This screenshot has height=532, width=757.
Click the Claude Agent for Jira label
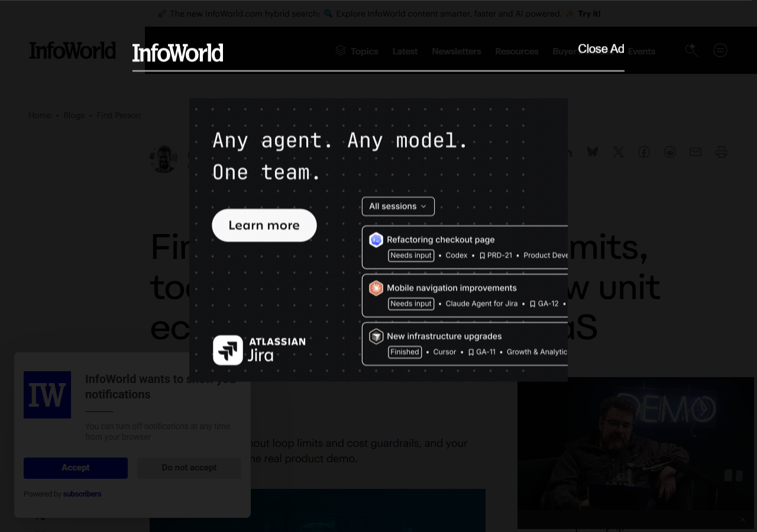tap(481, 304)
